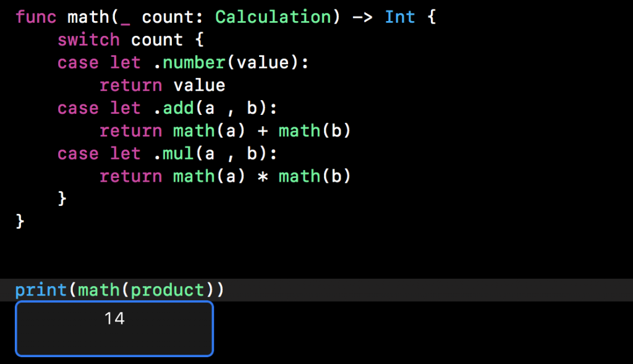Click the closing brace of the switch block

pyautogui.click(x=62, y=198)
